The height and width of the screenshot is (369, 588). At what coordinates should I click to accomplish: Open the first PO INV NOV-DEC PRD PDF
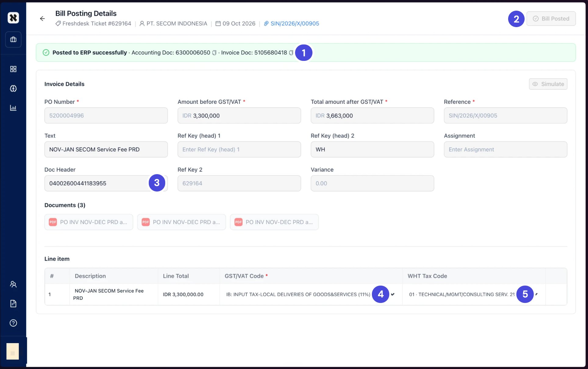[89, 222]
